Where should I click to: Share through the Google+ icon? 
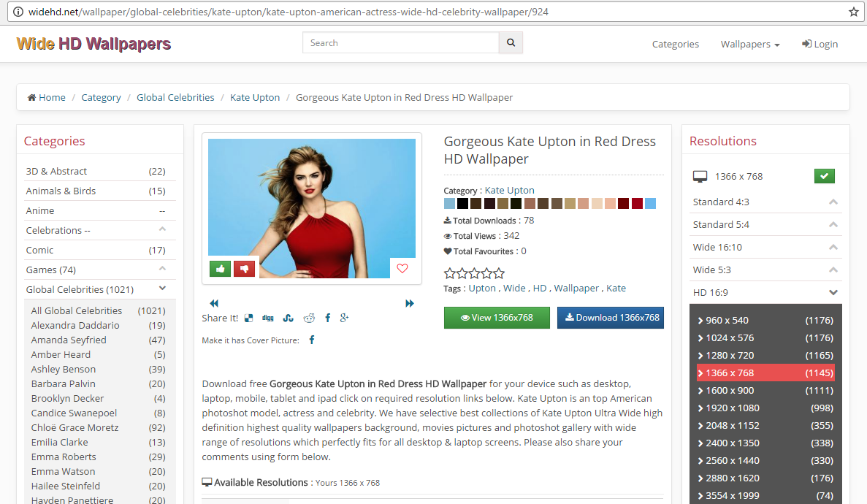pos(344,318)
